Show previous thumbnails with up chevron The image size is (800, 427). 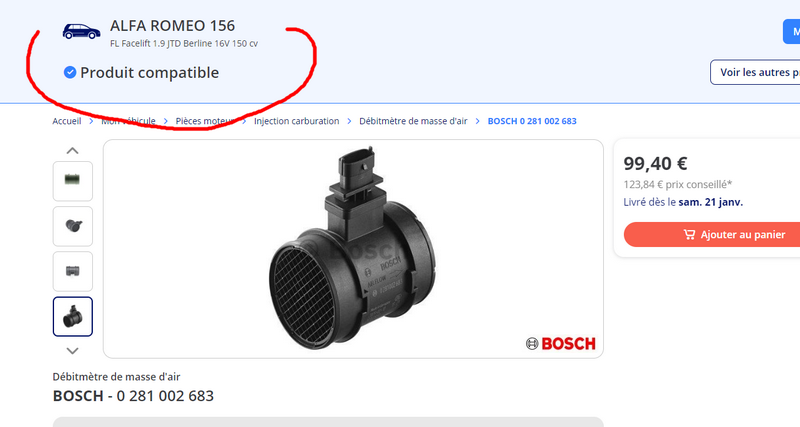(72, 150)
